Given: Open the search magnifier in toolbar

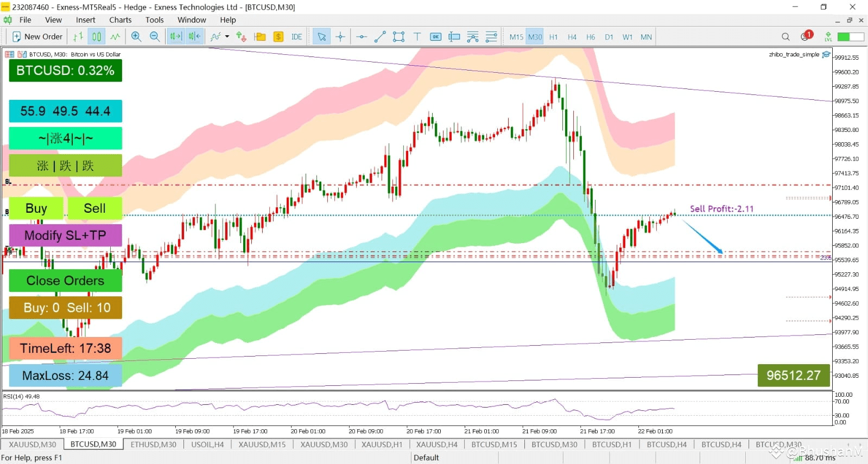Looking at the screenshot, I should point(785,37).
